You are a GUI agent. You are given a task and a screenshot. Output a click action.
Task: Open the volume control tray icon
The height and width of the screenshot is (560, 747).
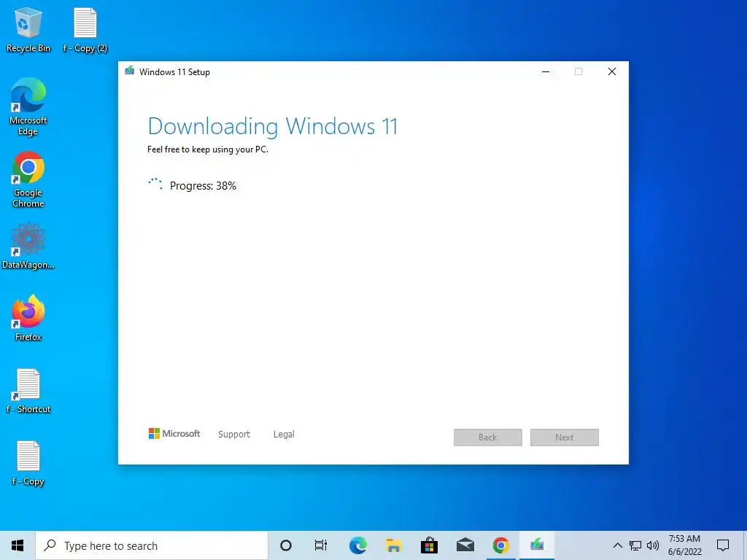click(x=653, y=545)
